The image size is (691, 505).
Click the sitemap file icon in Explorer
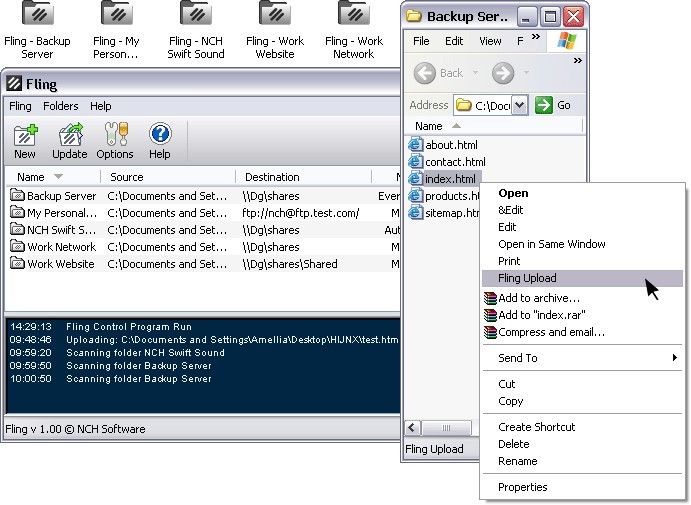pos(415,212)
